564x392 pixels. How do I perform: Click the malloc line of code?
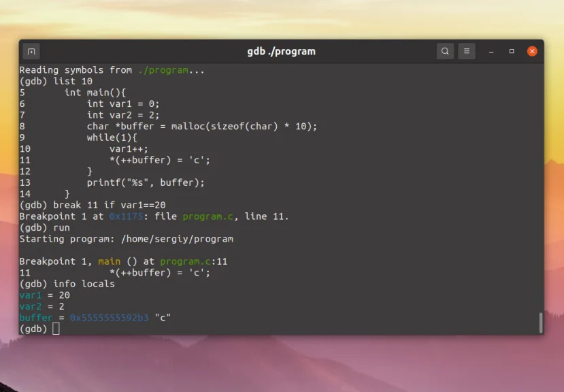pos(202,127)
